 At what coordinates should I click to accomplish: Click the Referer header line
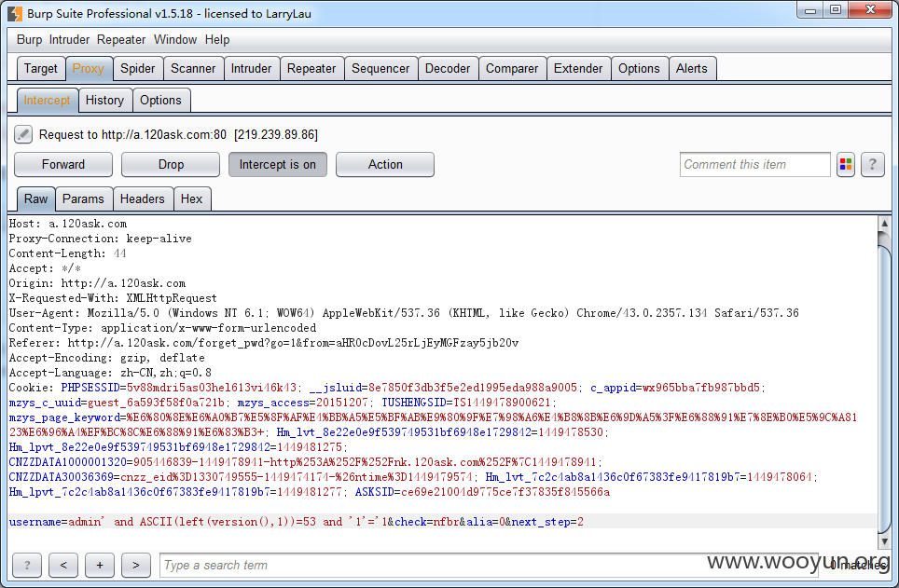[264, 343]
